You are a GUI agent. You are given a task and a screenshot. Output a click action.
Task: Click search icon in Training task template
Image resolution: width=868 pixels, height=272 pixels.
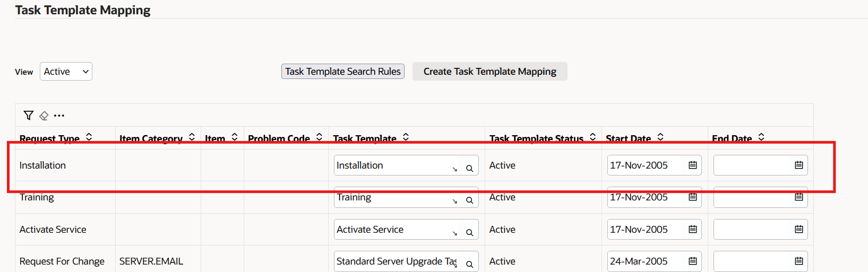click(469, 200)
